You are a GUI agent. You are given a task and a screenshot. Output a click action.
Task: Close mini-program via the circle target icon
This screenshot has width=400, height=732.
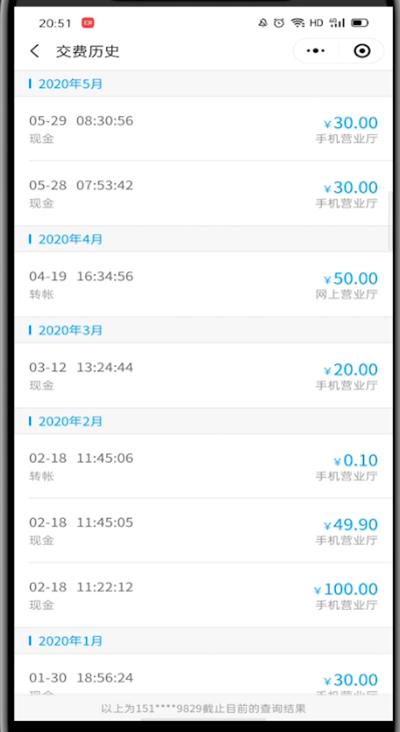tap(362, 51)
